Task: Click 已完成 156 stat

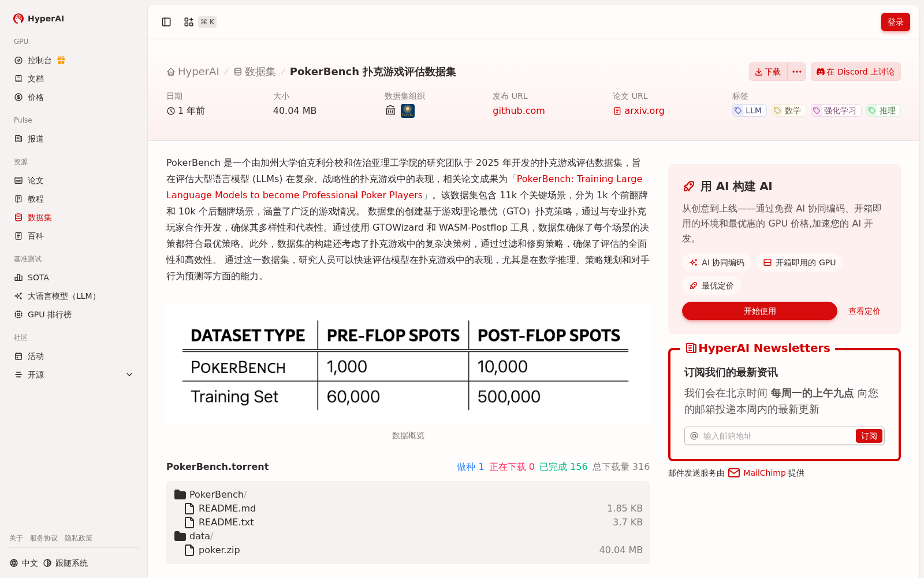Action: [563, 466]
